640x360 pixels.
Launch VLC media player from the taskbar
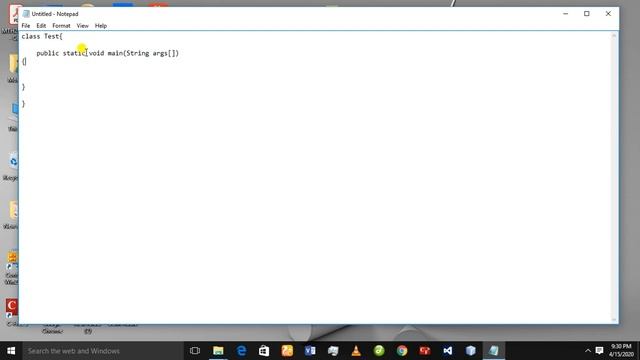356,351
